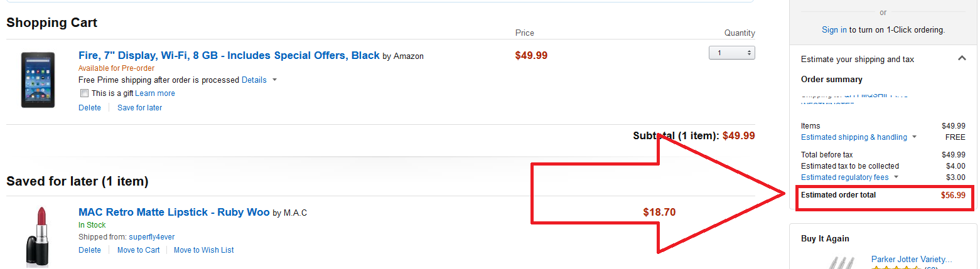Click the Fire tablet product thumbnail
The image size is (980, 269).
point(38,80)
